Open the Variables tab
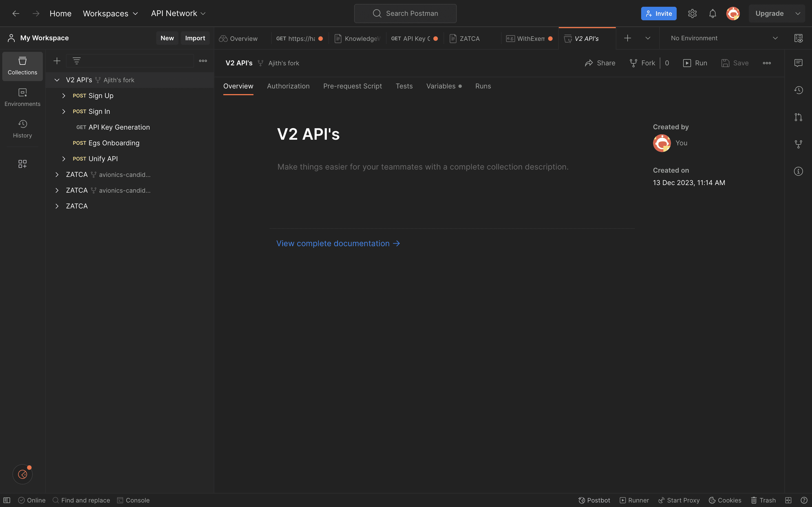 tap(441, 86)
